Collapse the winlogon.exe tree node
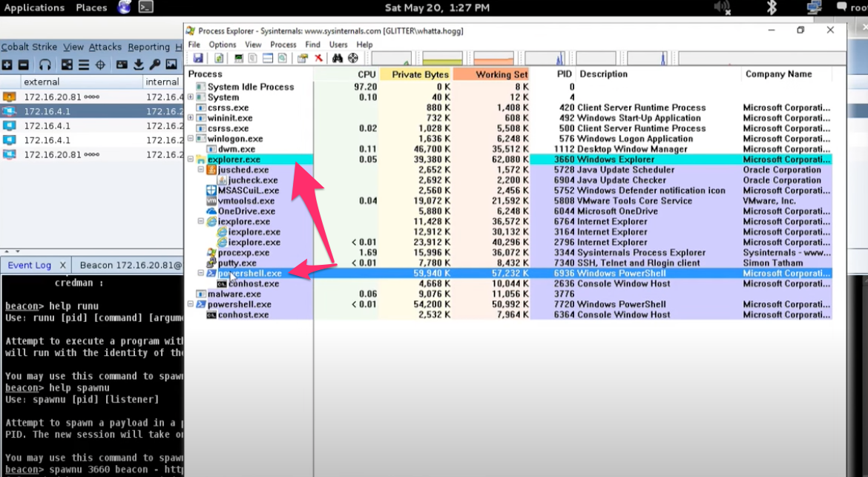The height and width of the screenshot is (477, 868). click(x=191, y=139)
